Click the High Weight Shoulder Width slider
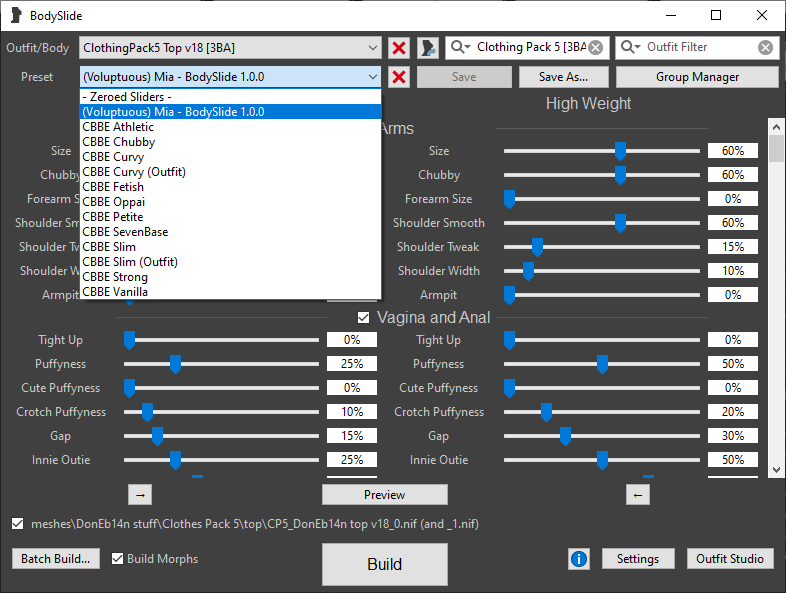This screenshot has height=593, width=786. (x=602, y=271)
